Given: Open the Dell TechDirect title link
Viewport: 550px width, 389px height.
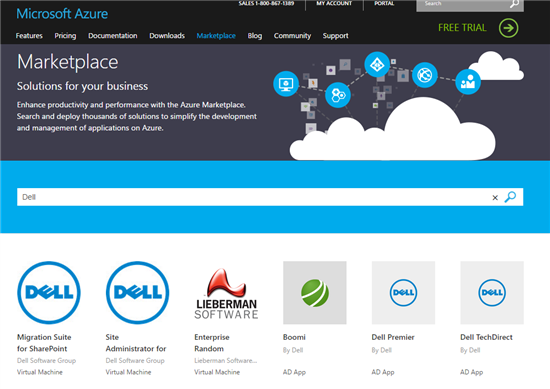Looking at the screenshot, I should (x=487, y=337).
